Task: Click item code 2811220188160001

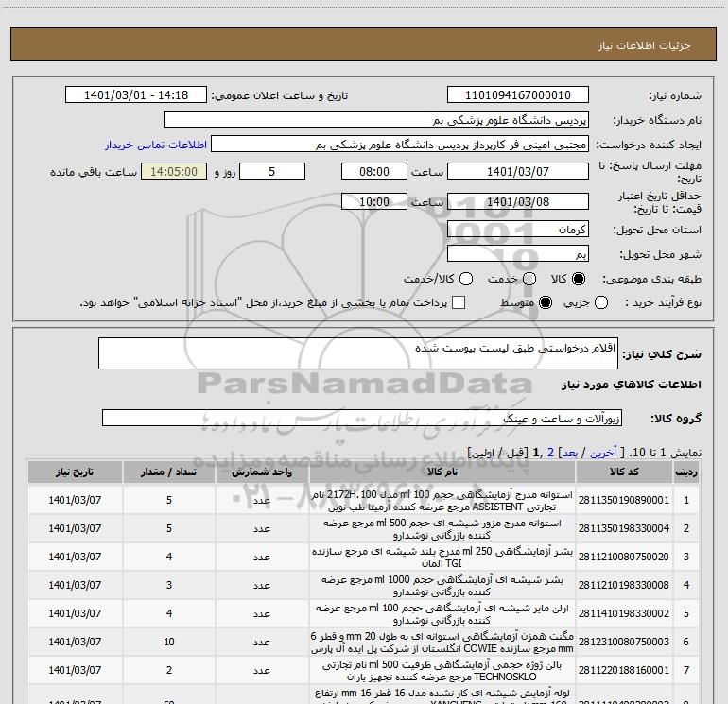Action: [x=624, y=670]
